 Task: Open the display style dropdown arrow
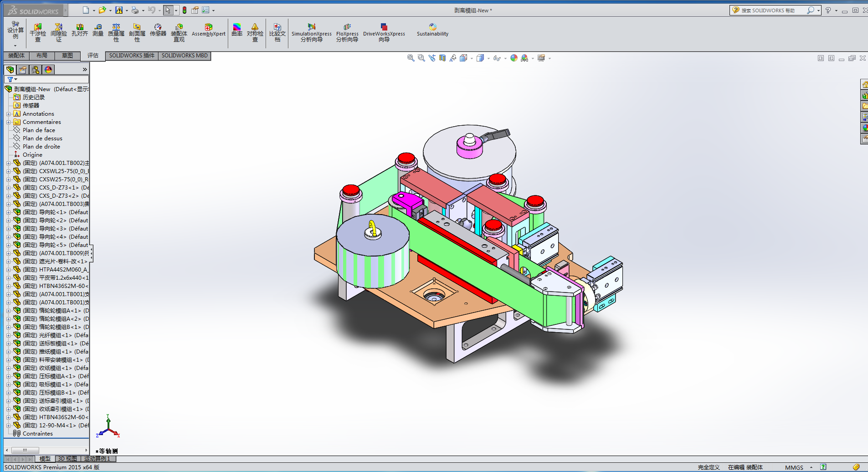[x=488, y=58]
